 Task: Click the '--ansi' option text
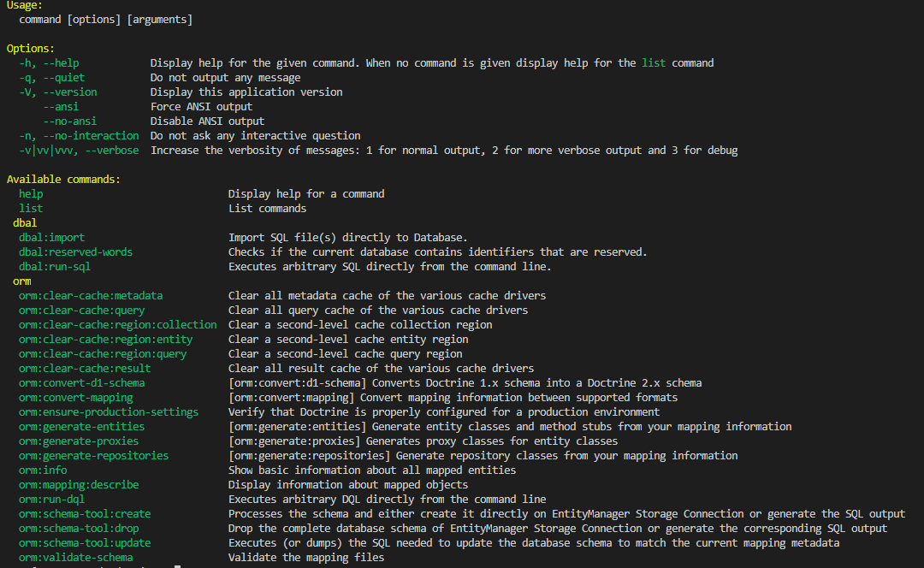61,107
